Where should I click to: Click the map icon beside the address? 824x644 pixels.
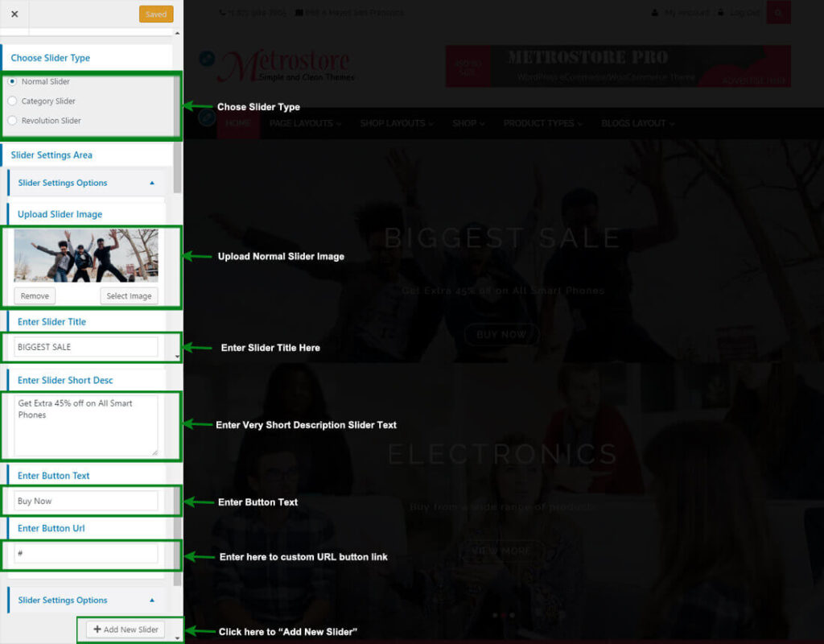click(x=299, y=13)
